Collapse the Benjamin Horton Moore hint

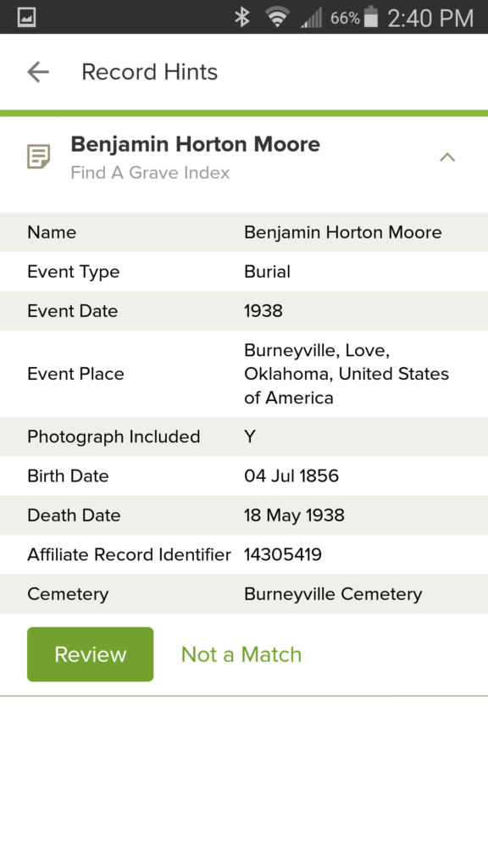(x=447, y=157)
